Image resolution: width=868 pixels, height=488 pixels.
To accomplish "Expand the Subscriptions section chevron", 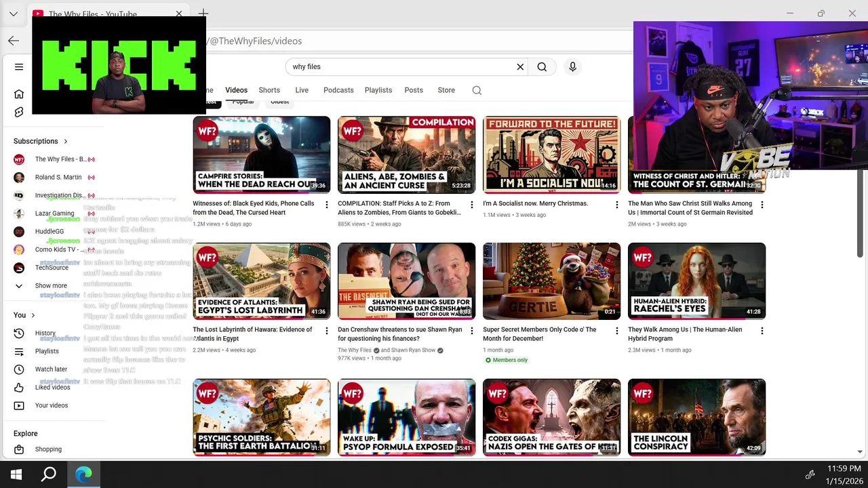I will tap(66, 142).
